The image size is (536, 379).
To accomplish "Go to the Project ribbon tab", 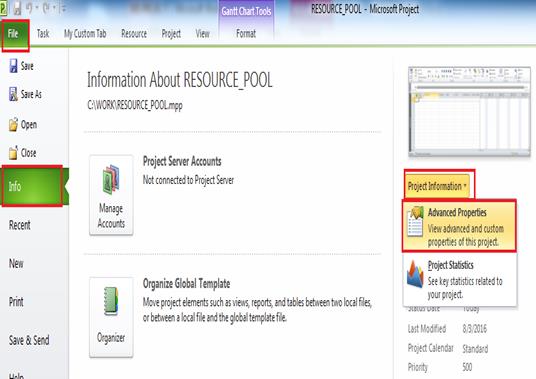I will [x=171, y=33].
